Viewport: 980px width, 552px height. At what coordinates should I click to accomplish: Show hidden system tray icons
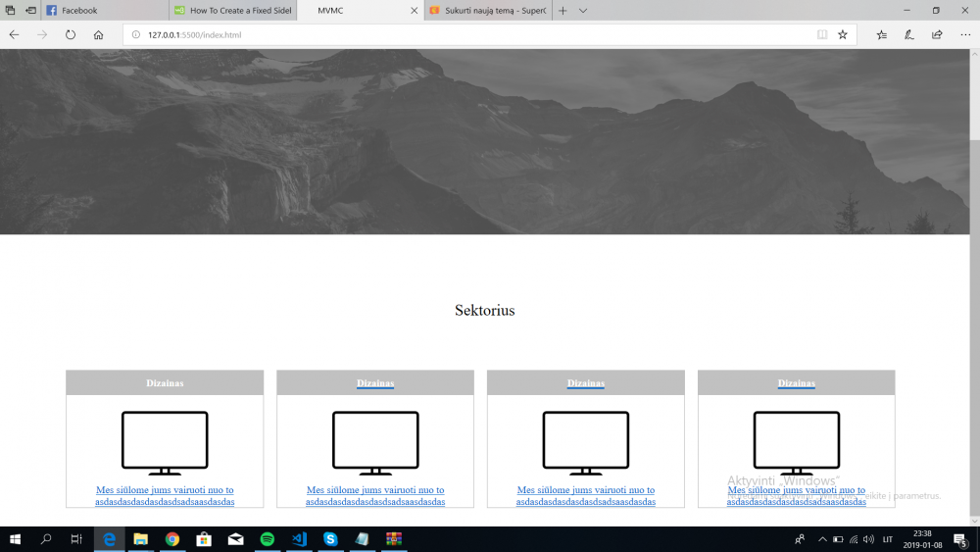[x=822, y=539]
